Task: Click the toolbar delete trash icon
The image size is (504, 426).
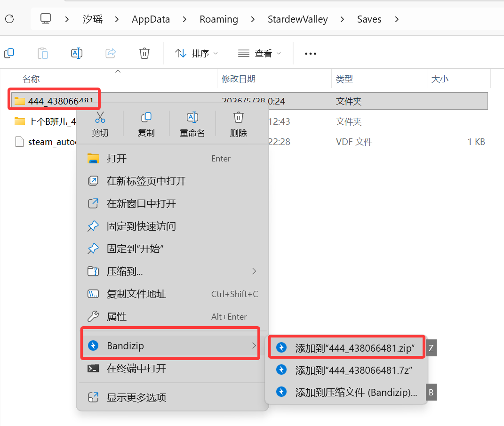Action: pos(144,53)
